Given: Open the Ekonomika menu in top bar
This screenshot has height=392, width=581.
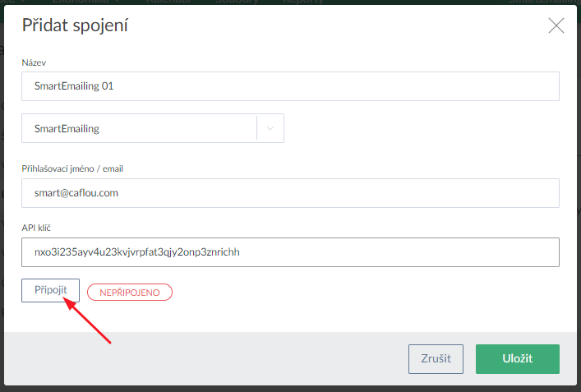Looking at the screenshot, I should tap(81, 2).
